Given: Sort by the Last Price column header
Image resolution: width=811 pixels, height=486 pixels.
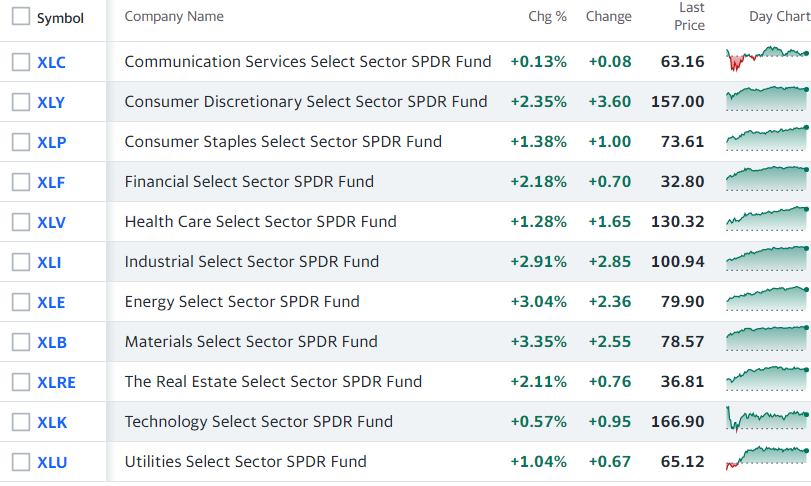Looking at the screenshot, I should 689,17.
